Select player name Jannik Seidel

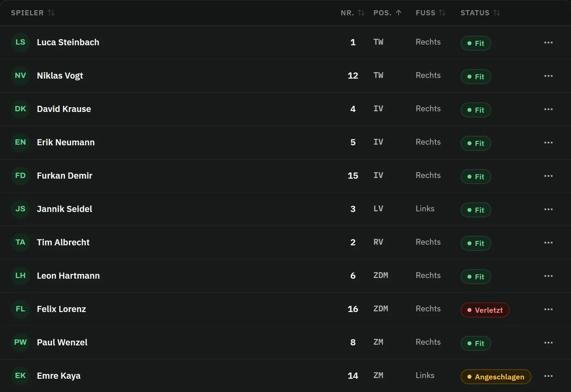click(x=64, y=209)
